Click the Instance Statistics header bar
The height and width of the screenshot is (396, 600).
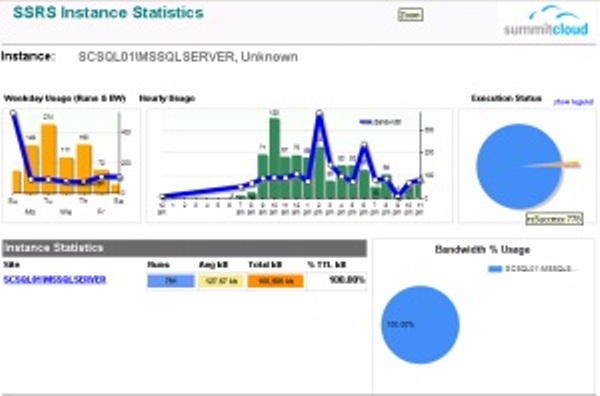point(184,248)
